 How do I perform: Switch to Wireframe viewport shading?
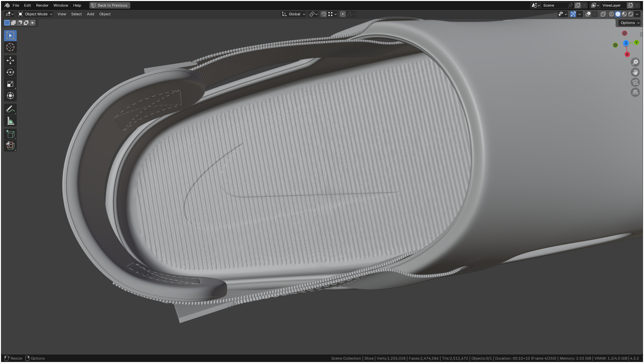point(612,14)
